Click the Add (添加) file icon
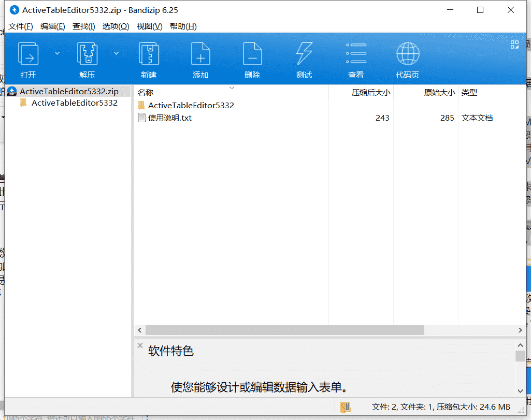 click(x=200, y=54)
